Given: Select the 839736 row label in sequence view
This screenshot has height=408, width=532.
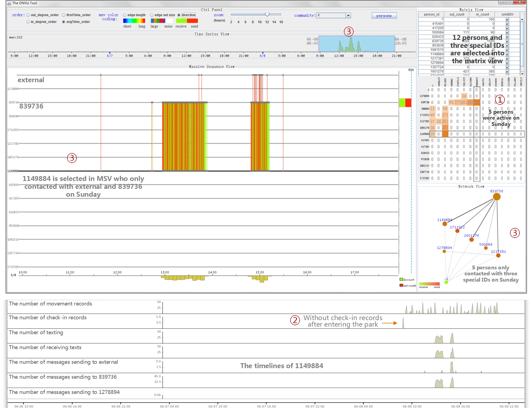Looking at the screenshot, I should 14,103.
